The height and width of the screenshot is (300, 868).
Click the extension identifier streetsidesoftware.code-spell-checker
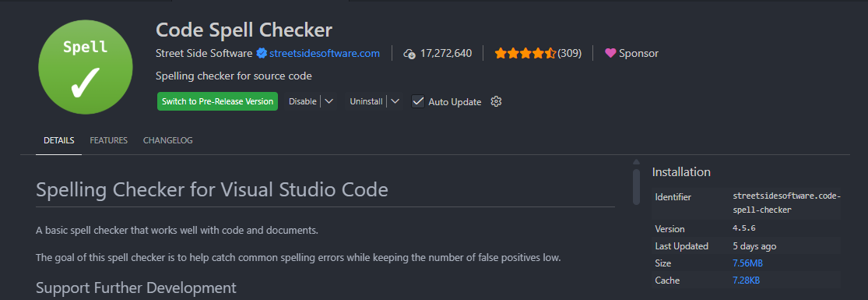(x=786, y=203)
